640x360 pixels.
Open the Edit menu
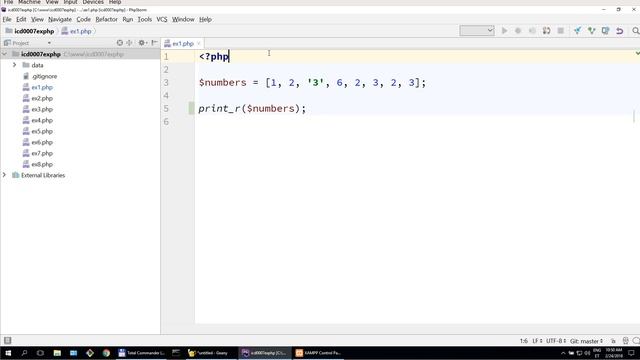(x=21, y=19)
